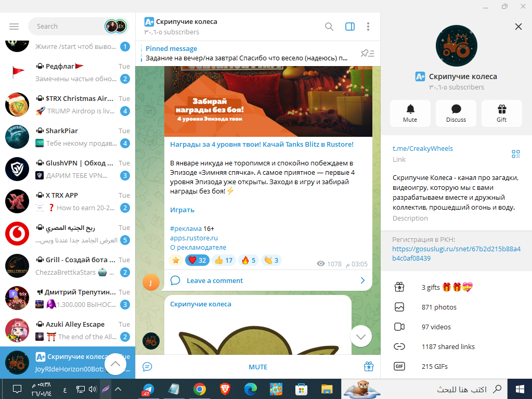Open the Discuss chat button
Viewport: 532px width, 399px height.
click(x=456, y=113)
